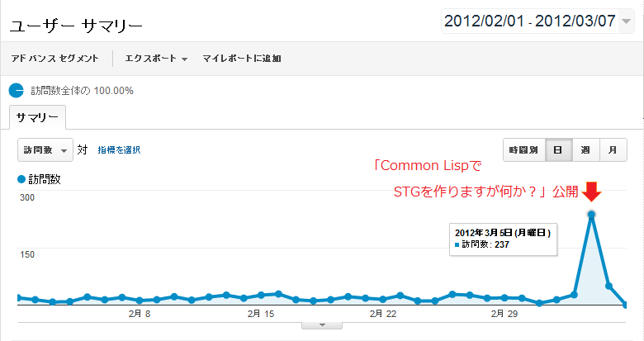644x341 pixels.
Task: Click the 指標を選択 link
Action: (119, 150)
